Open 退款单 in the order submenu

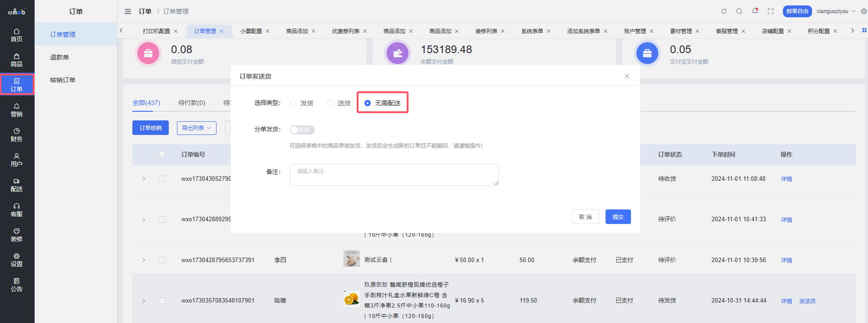(x=60, y=57)
